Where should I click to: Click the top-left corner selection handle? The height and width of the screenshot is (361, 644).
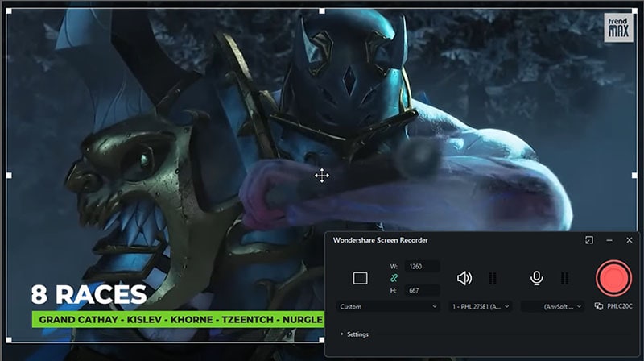[9, 11]
